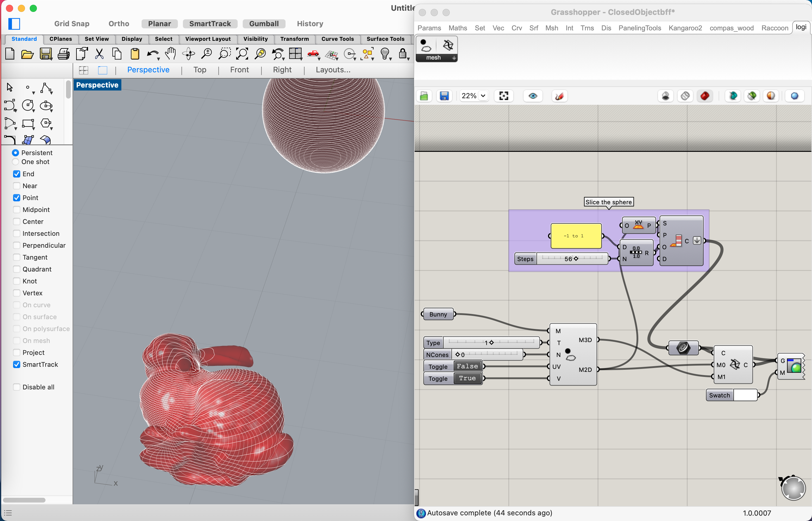Toggle Grasshopper named views eye icon
Image resolution: width=812 pixels, height=521 pixels.
pyautogui.click(x=533, y=96)
